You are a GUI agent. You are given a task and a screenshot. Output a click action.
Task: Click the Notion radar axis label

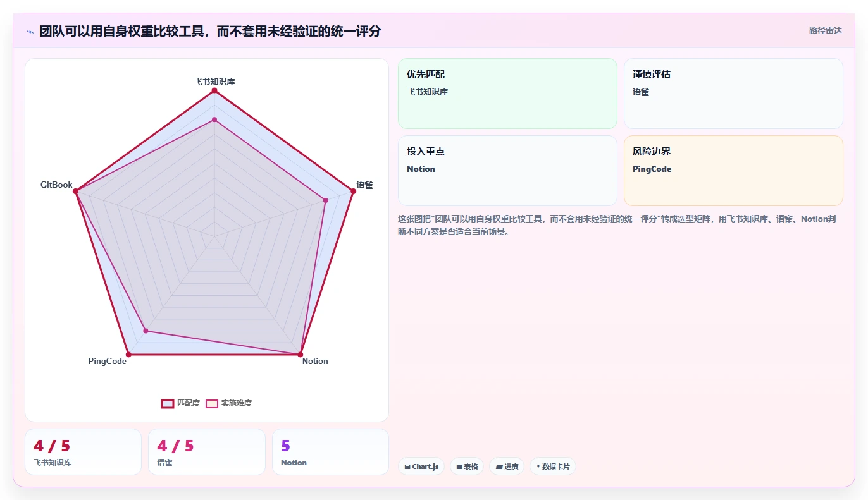(315, 362)
